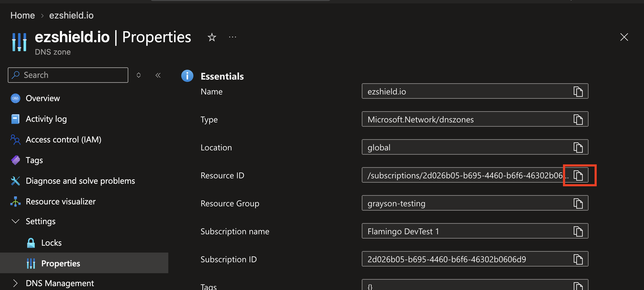Copy the Tags value
The height and width of the screenshot is (290, 644).
coord(578,286)
